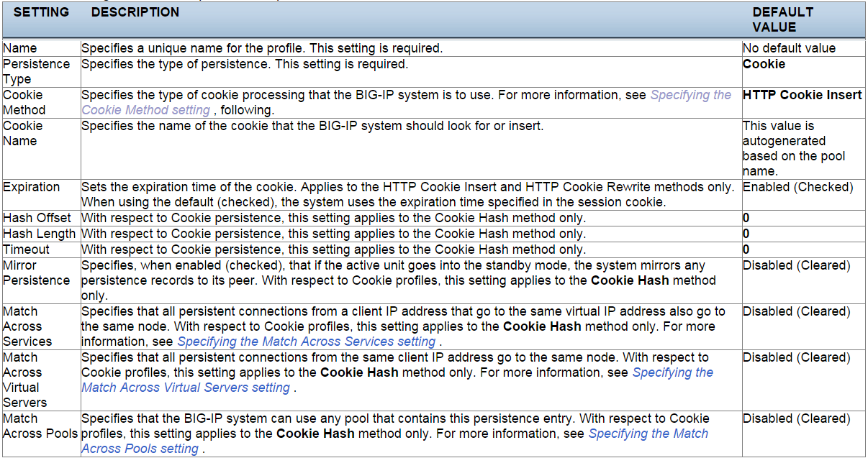This screenshot has width=868, height=458.
Task: Click the DEFAULT VALUE column header
Action: tap(782, 19)
